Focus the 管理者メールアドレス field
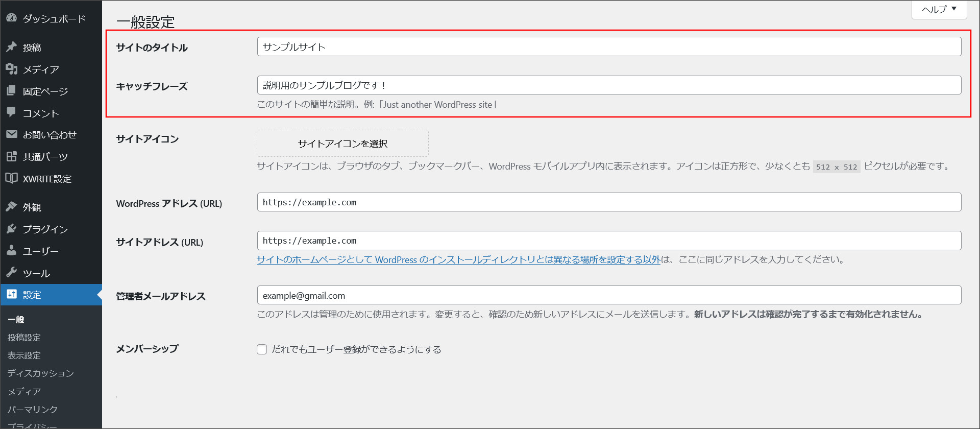Image resolution: width=980 pixels, height=429 pixels. click(x=609, y=295)
